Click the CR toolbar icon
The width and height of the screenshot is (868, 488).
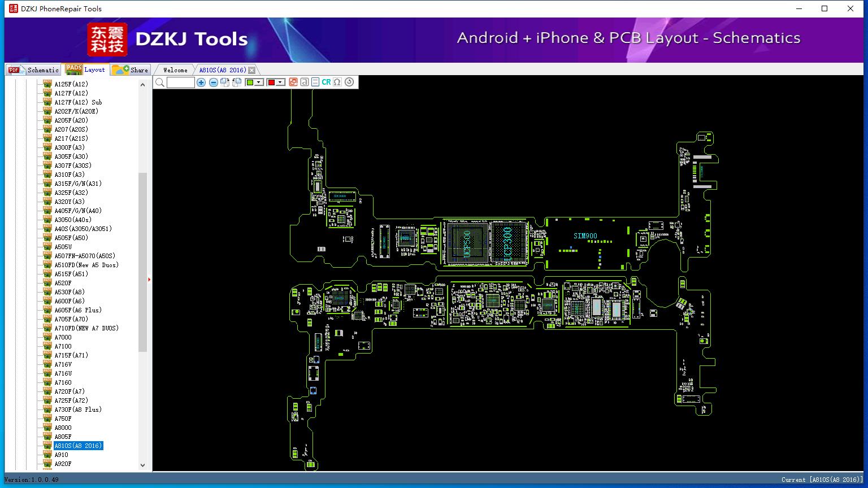pyautogui.click(x=326, y=82)
